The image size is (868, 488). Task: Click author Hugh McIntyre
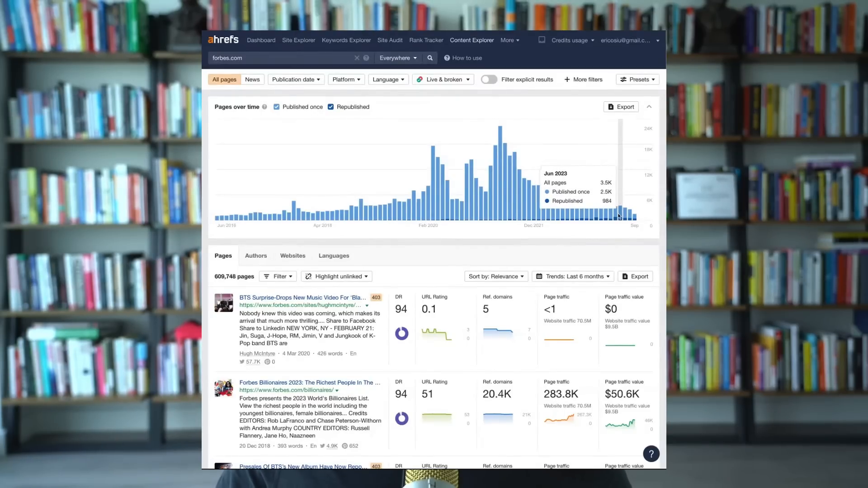tap(257, 353)
